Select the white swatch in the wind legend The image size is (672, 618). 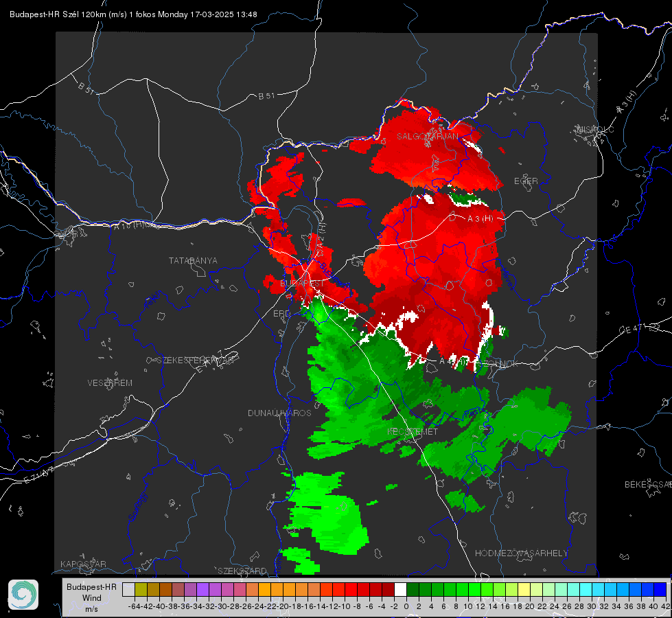pyautogui.click(x=400, y=590)
